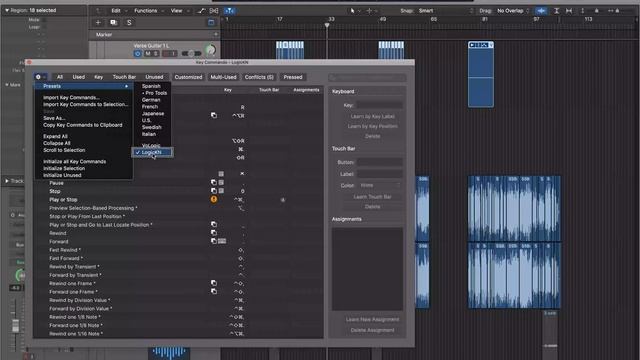
Task: Click Learn New Assignment button
Action: 373,320
